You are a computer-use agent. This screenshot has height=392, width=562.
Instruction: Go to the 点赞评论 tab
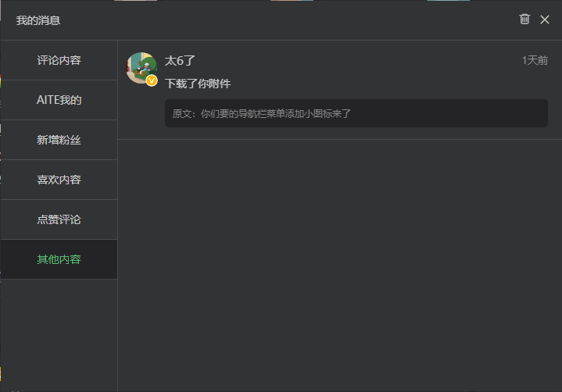59,219
